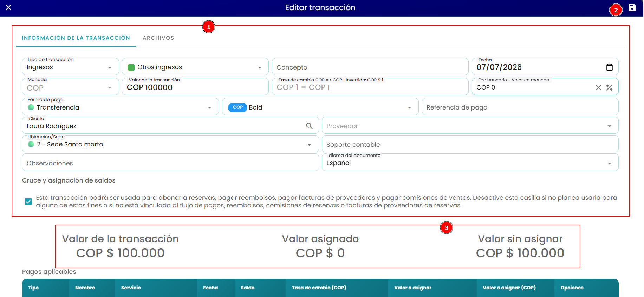Uncheck the Cruce y asignación de saldos checkbox
Image resolution: width=644 pixels, height=297 pixels.
coord(28,202)
